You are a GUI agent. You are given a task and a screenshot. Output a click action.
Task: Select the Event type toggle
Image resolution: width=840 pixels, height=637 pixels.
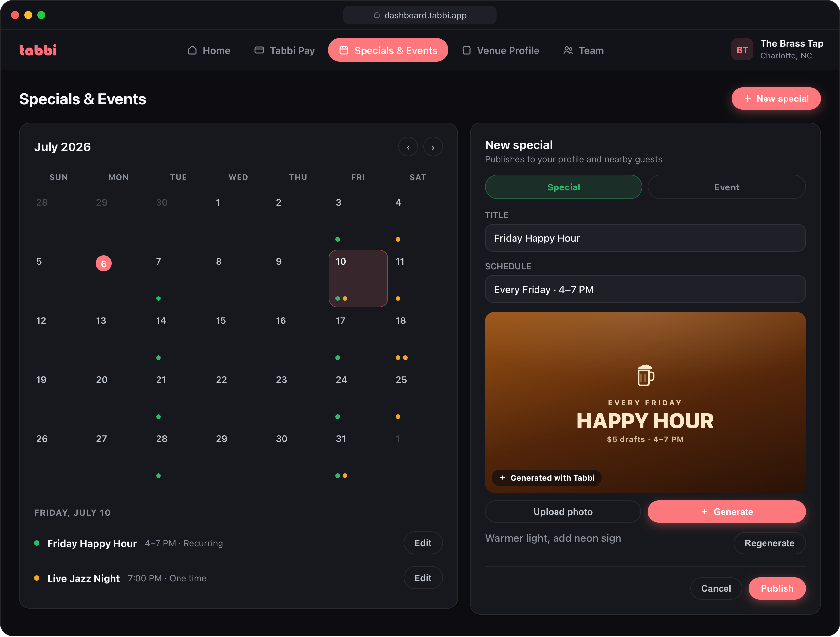pyautogui.click(x=726, y=187)
